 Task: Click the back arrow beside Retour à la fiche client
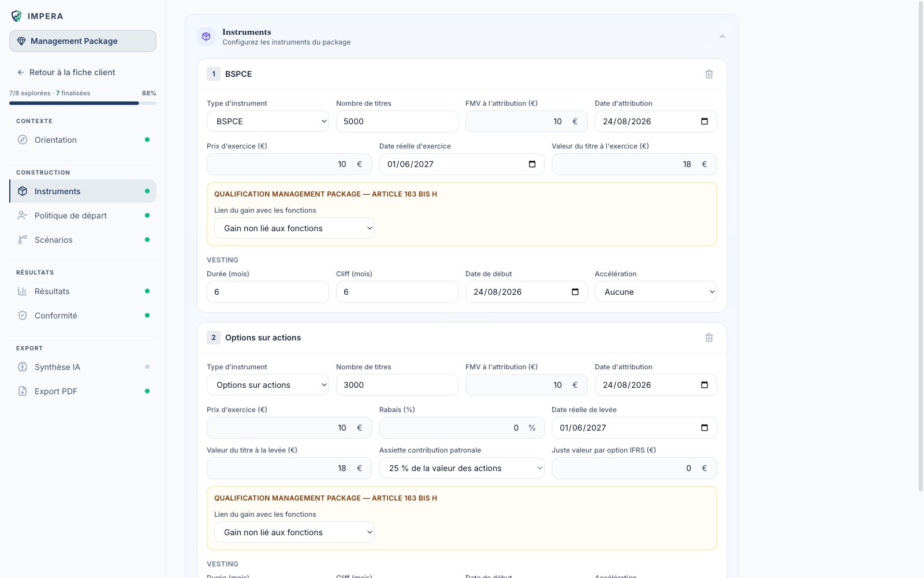[x=21, y=72]
